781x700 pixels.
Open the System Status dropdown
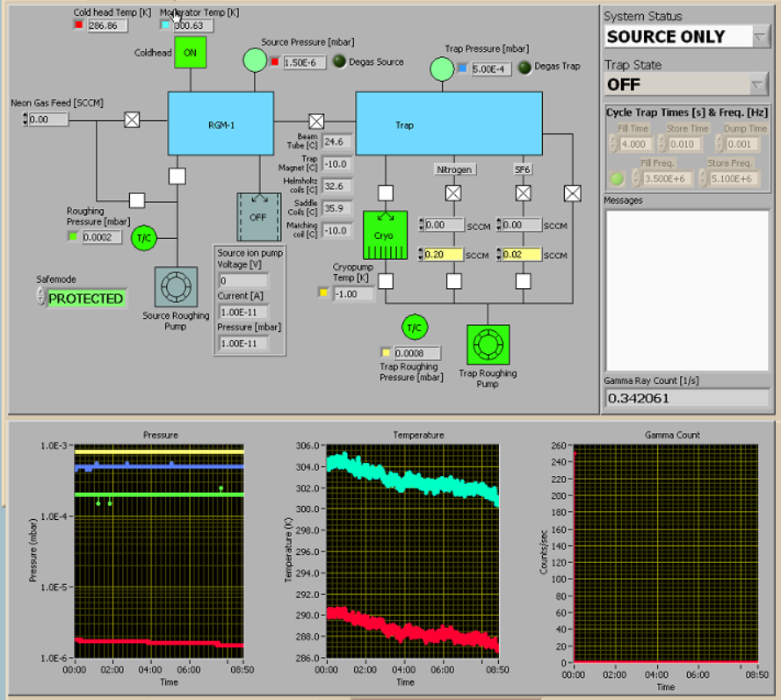[x=759, y=37]
